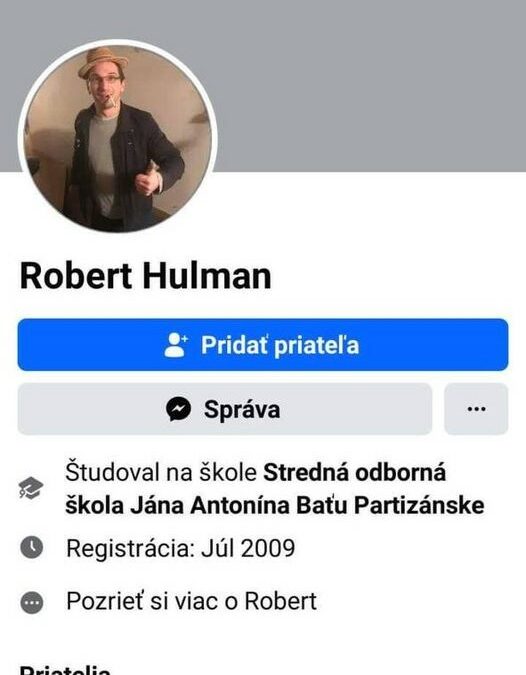Click the circular ellipsis see-more icon
The height and width of the screenshot is (675, 526).
[x=31, y=602]
